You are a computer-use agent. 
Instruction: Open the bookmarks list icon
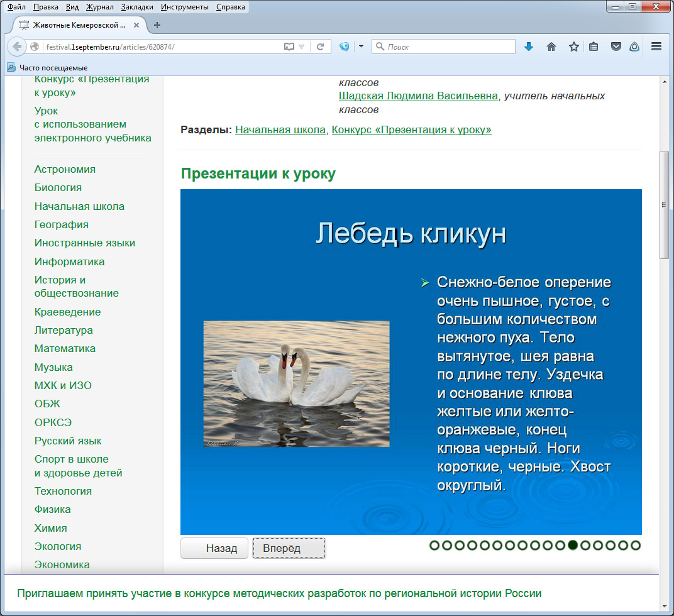coord(594,47)
